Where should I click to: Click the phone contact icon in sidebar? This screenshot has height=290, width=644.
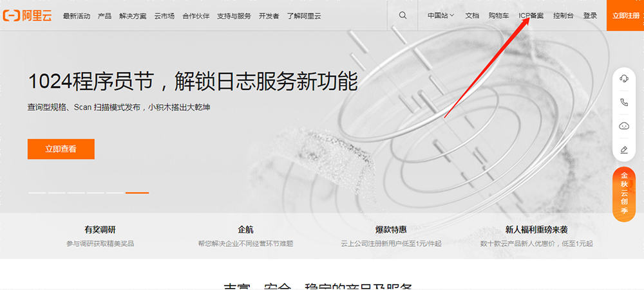pyautogui.click(x=623, y=102)
